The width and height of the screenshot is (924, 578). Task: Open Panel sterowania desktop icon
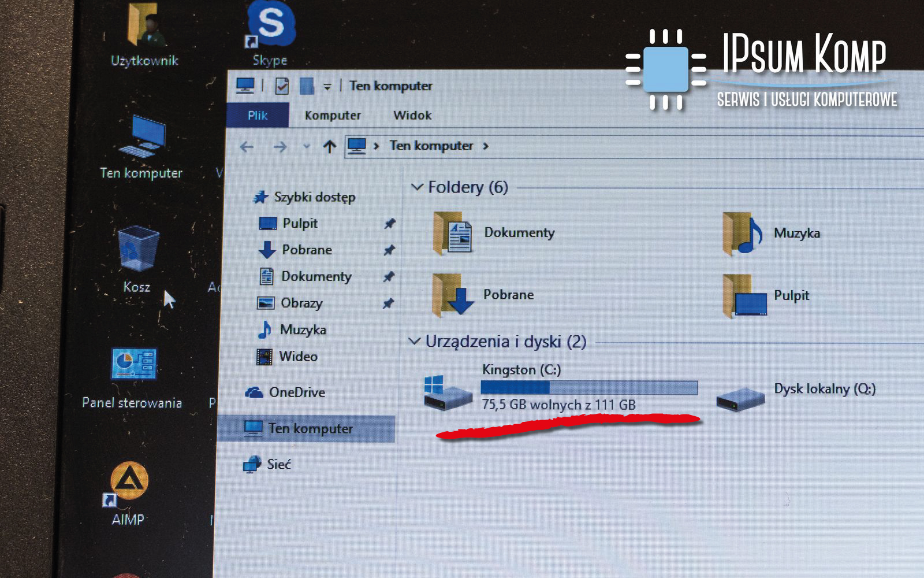132,379
